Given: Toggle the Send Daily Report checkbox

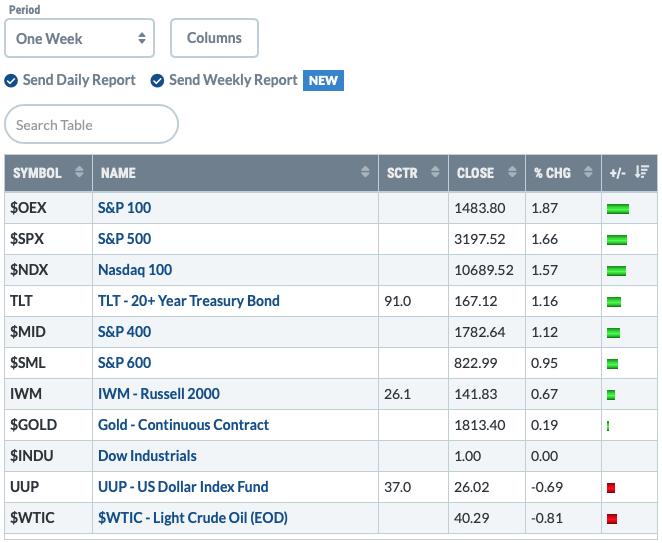Looking at the screenshot, I should [x=11, y=80].
